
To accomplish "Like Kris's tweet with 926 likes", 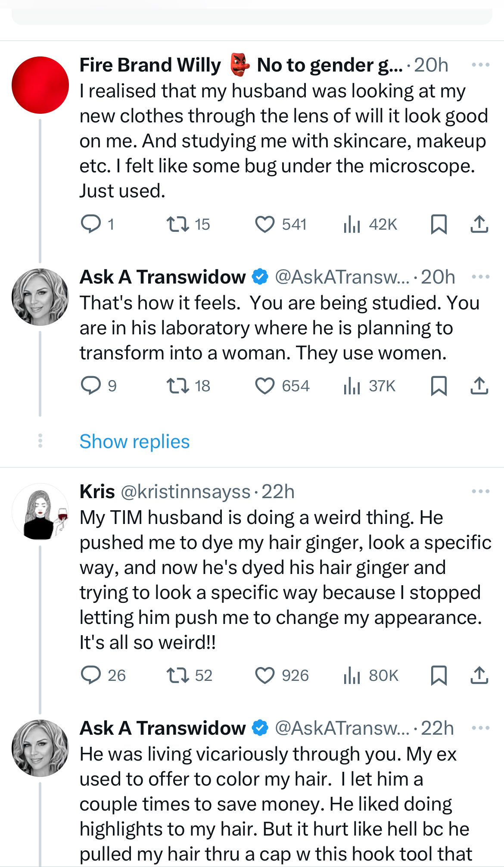I will (264, 675).
